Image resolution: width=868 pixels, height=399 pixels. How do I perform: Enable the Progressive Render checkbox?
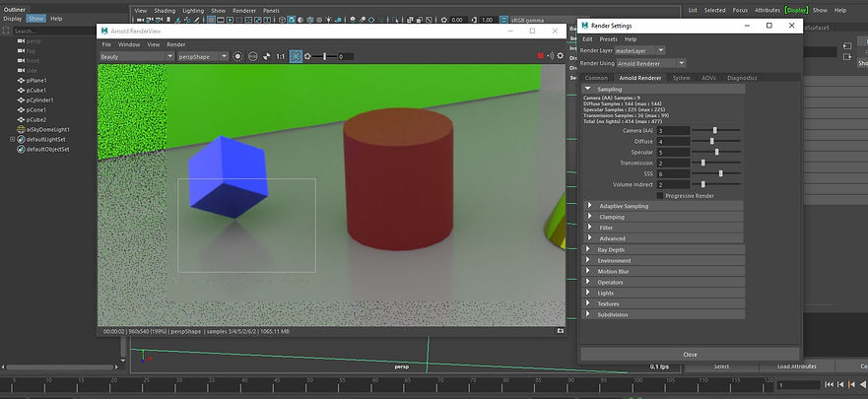tap(660, 196)
